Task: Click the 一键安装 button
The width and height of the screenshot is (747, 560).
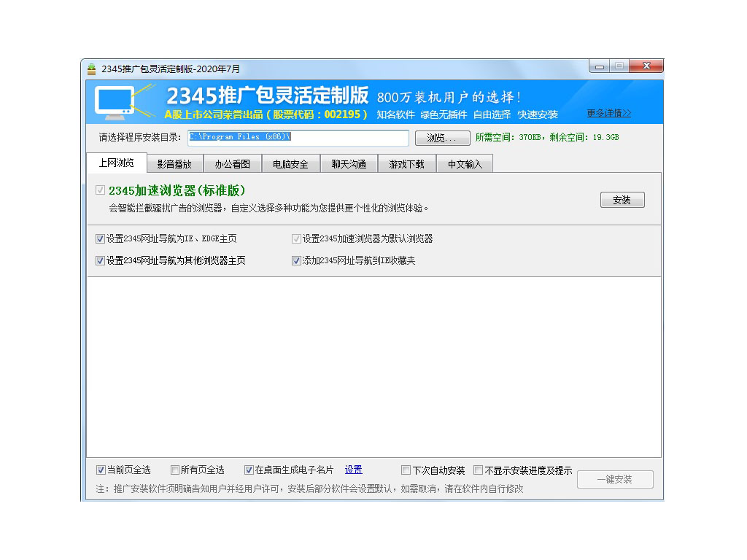Action: coord(614,480)
